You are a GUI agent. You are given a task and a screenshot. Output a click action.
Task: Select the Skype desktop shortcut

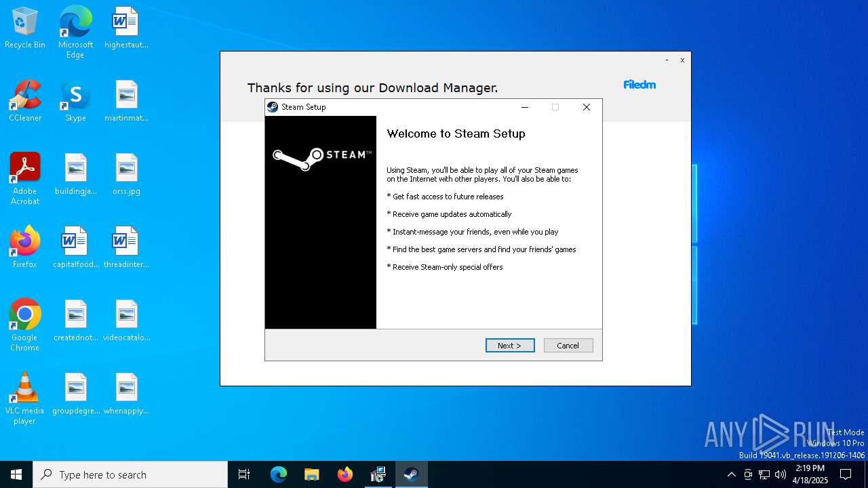[x=75, y=102]
